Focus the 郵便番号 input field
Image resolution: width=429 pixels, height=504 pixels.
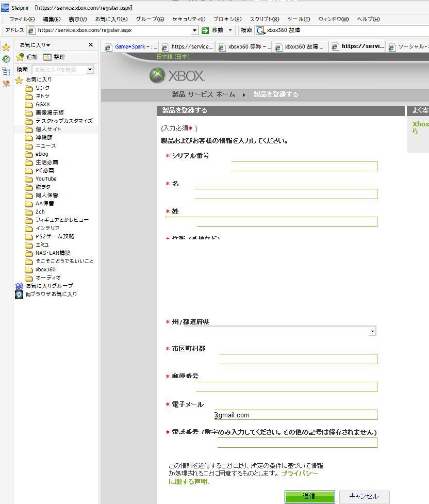[287, 387]
